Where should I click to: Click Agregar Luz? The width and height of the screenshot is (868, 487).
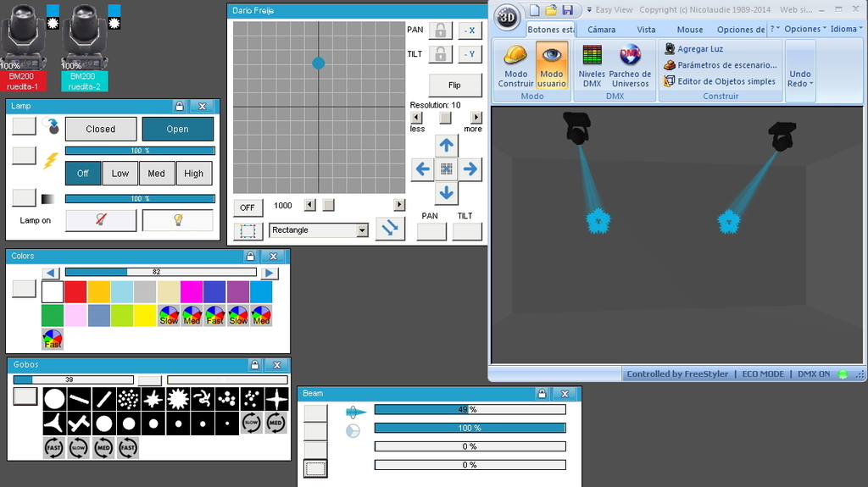point(694,49)
